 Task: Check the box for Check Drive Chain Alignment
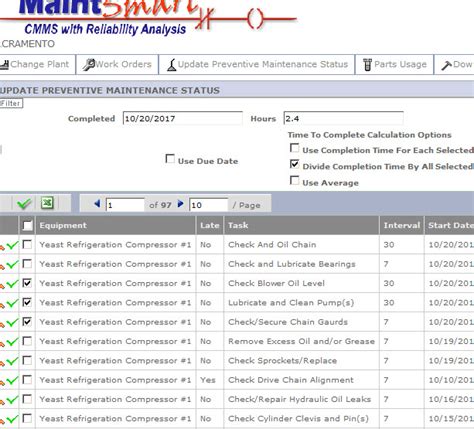[x=27, y=380]
